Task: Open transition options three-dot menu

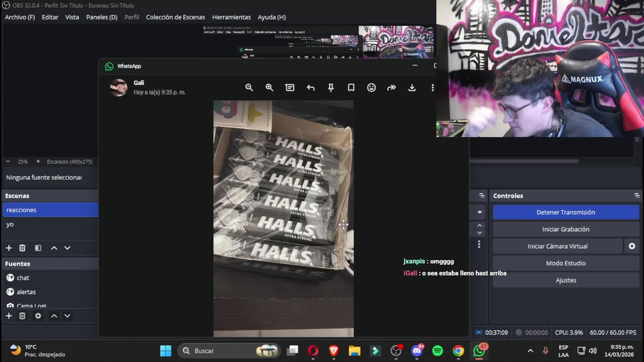Action: coord(479,244)
